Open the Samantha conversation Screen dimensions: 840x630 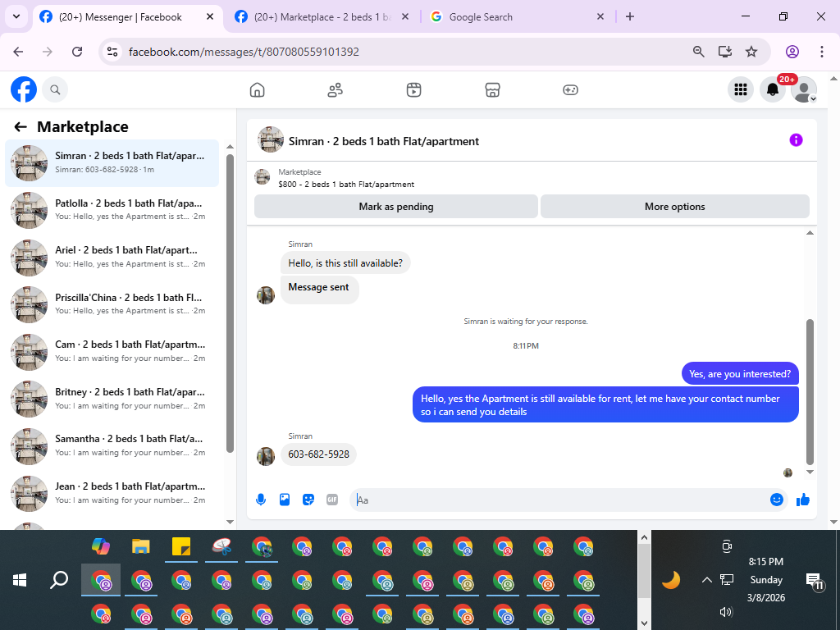[112, 445]
